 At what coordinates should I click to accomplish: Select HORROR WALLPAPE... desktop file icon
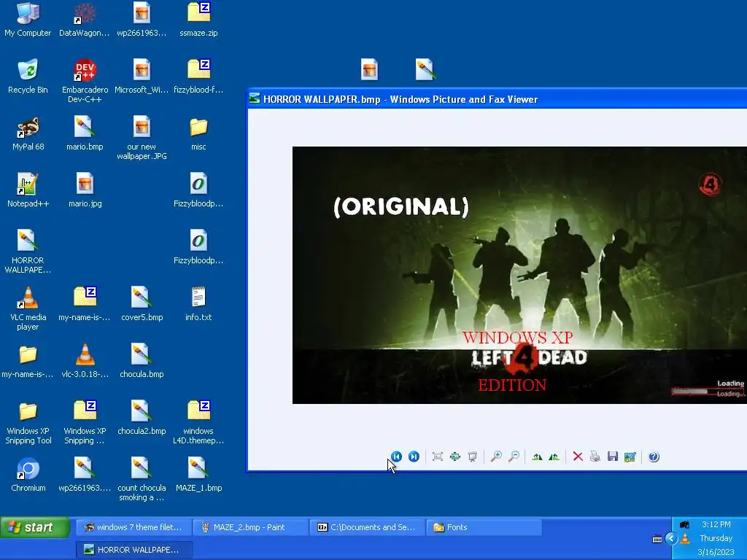[x=28, y=252]
